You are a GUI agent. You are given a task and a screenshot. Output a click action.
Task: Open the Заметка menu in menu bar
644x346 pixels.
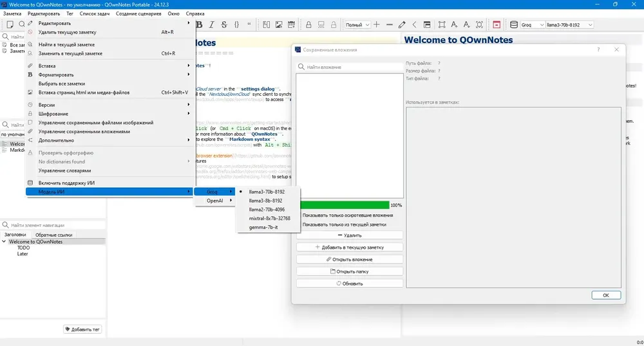click(12, 14)
